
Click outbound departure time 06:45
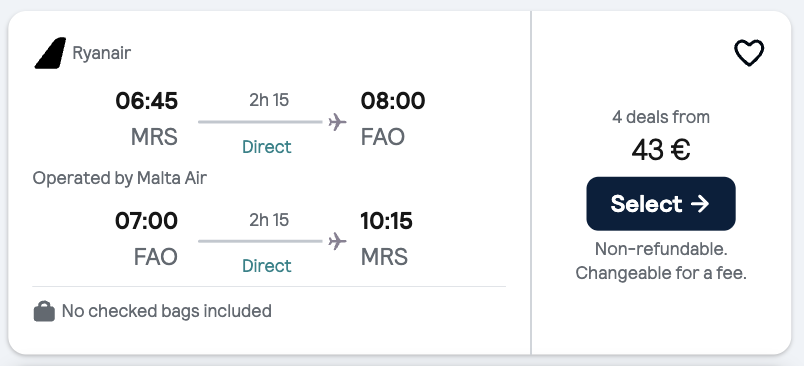(147, 100)
